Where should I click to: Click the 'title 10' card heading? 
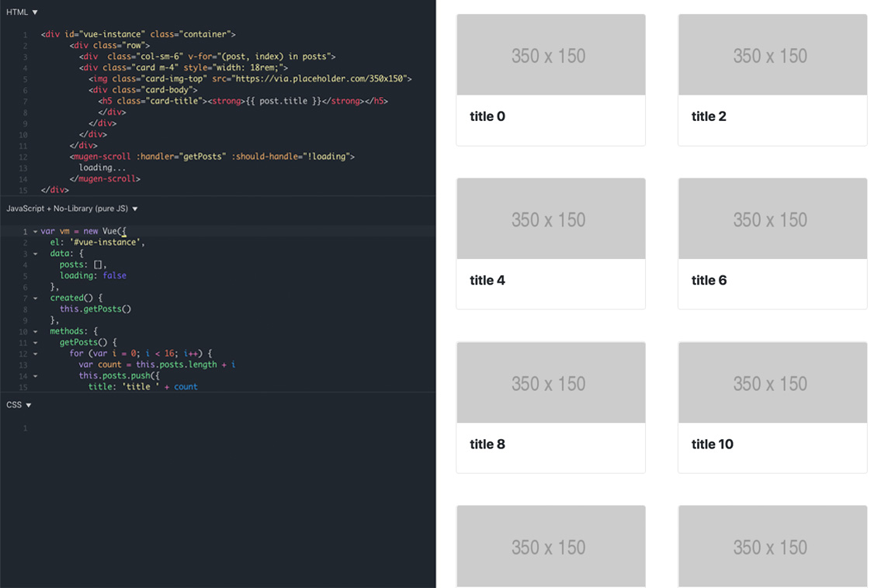[712, 444]
